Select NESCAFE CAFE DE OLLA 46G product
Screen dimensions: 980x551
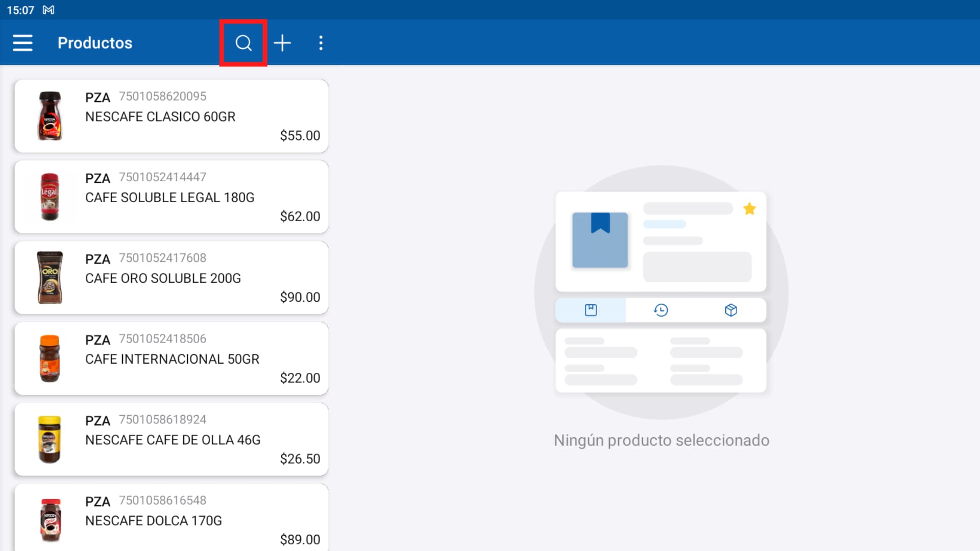[171, 439]
